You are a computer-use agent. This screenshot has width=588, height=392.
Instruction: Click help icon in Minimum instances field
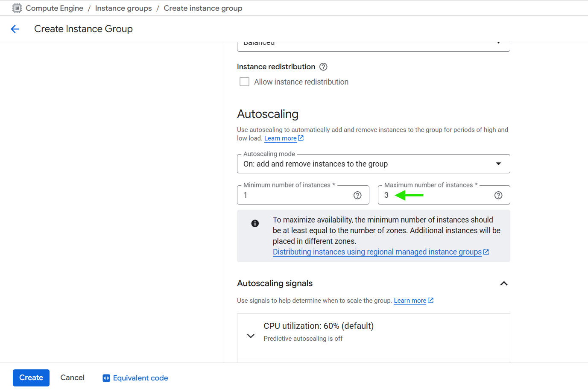tap(357, 195)
